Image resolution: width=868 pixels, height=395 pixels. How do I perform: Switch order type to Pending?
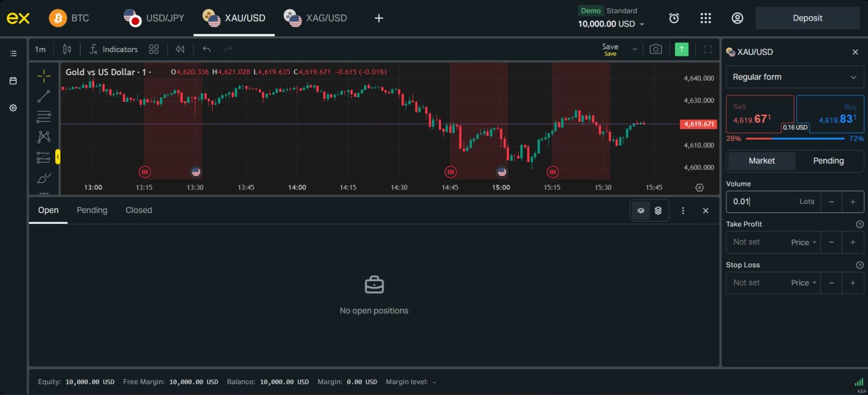pos(828,161)
